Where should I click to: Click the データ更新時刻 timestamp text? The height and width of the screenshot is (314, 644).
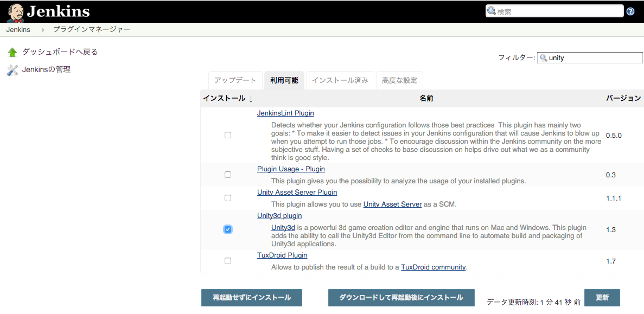pos(533,302)
